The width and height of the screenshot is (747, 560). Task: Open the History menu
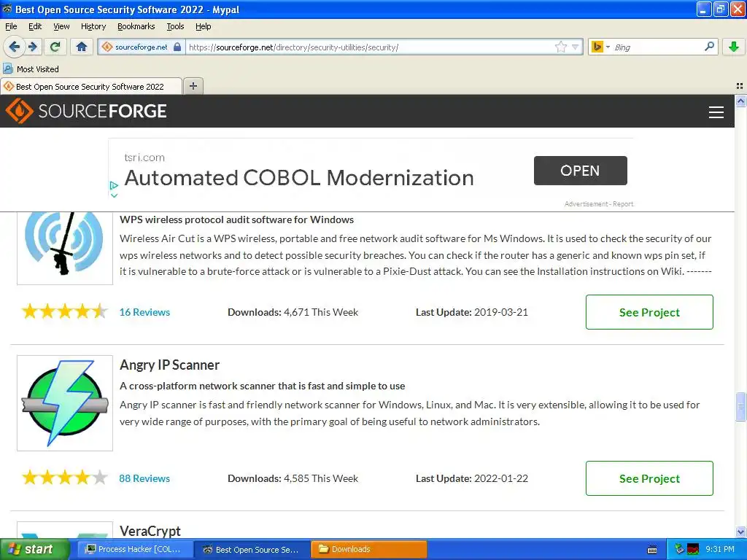coord(93,26)
